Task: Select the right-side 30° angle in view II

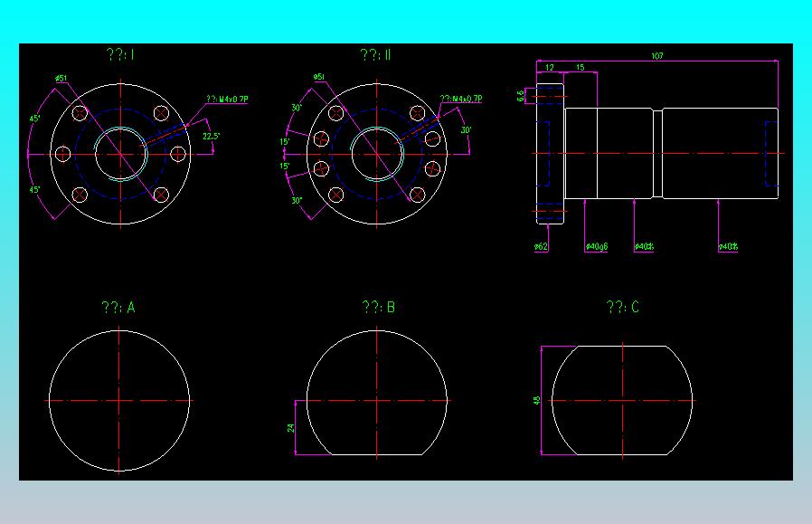Action: click(x=466, y=130)
